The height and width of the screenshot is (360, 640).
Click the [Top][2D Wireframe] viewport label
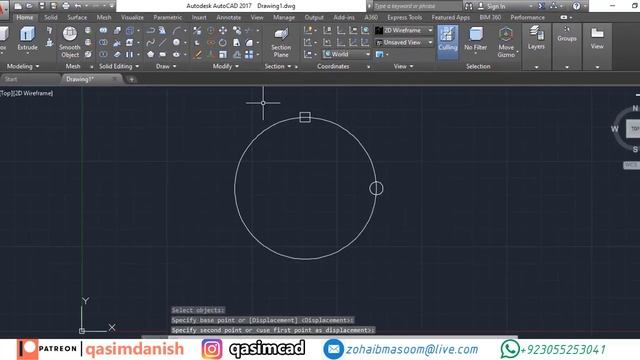(x=27, y=93)
